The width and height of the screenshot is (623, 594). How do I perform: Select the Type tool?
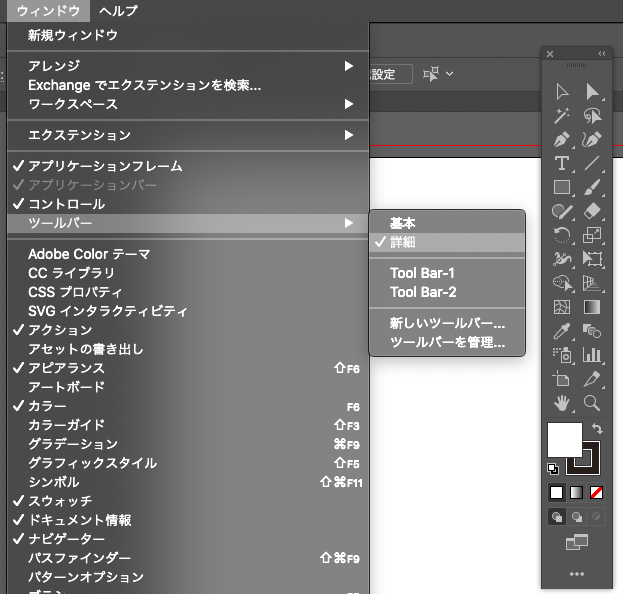[562, 163]
